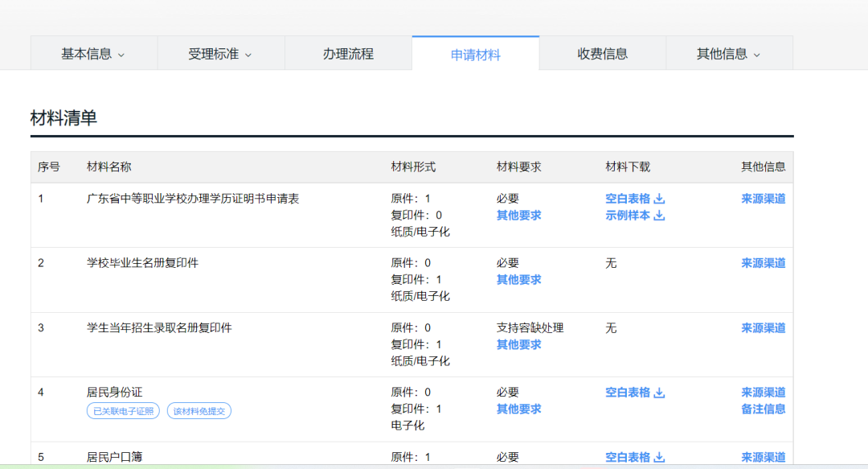Open 其他要求 for 学校毕业生名册复印件
This screenshot has height=469, width=868.
(x=518, y=280)
